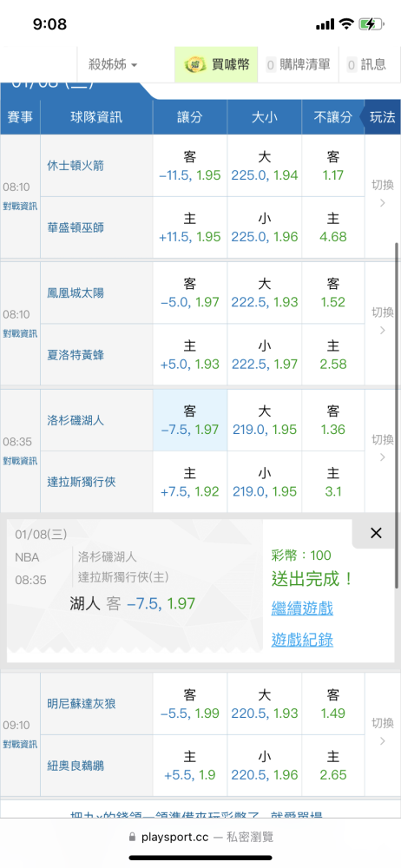The height and width of the screenshot is (868, 401).
Task: Tap the 切換 arrow for Timberwolves game
Action: [383, 731]
